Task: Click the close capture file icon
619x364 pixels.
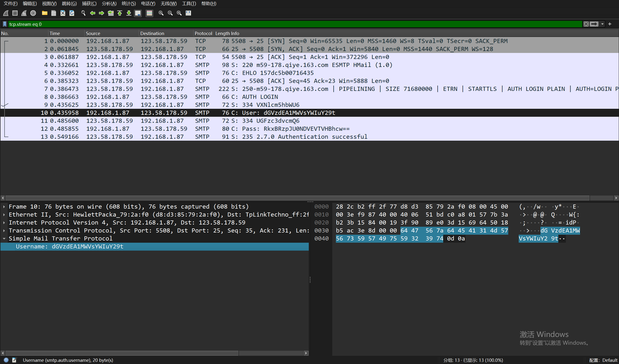Action: point(63,13)
